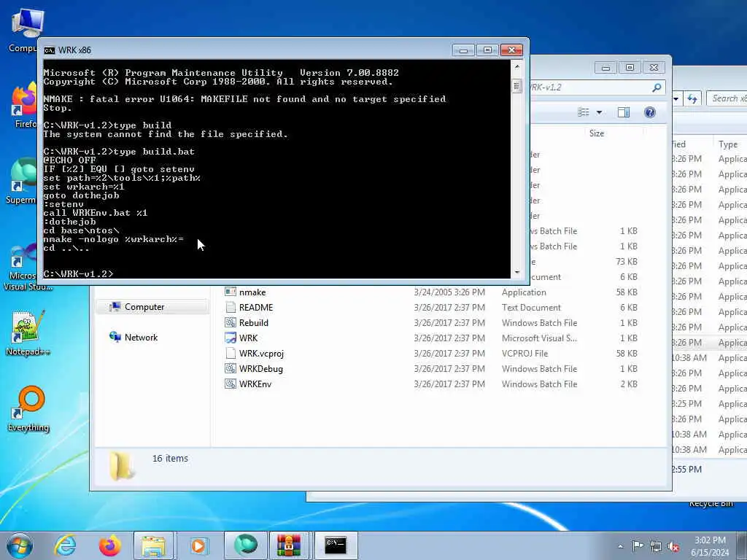Select the WRKDebug batch file icon
Screen dimensions: 747x560
(x=231, y=368)
